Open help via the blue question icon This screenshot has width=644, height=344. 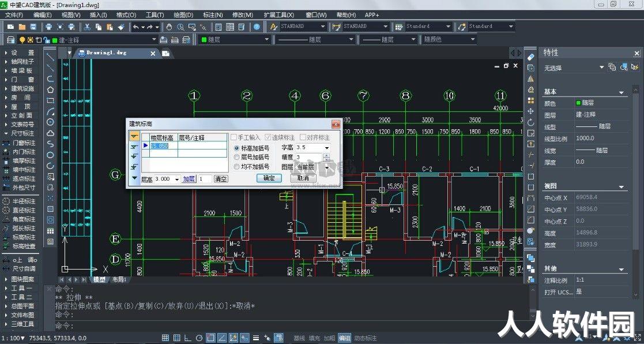257,27
